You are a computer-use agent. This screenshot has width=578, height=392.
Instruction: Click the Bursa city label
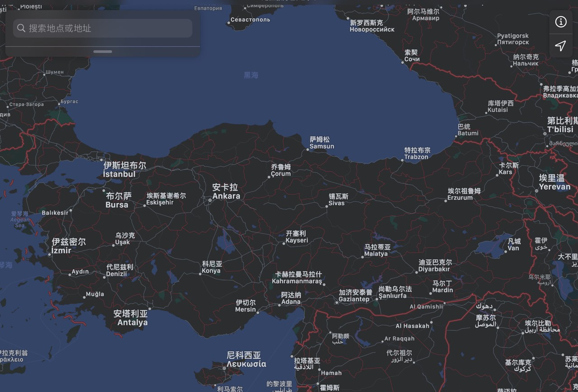tap(117, 201)
